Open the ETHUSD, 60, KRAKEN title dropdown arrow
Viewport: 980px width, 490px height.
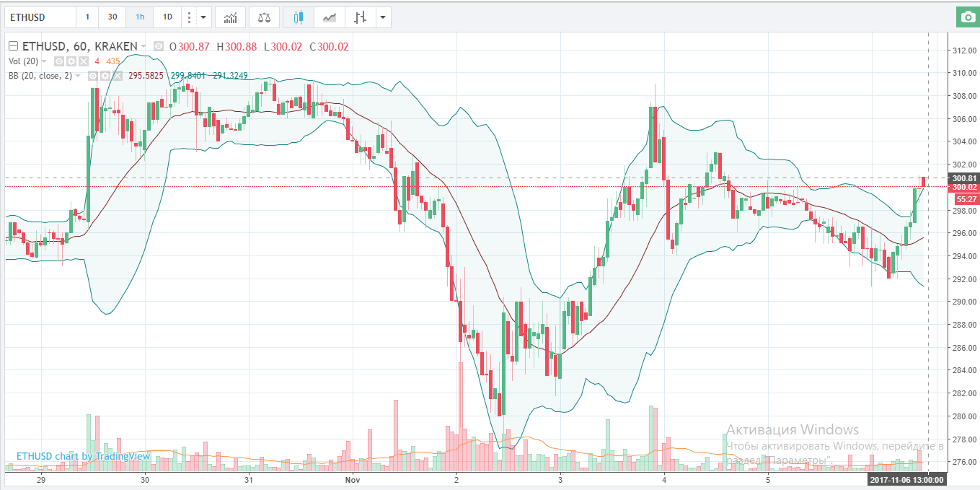(x=144, y=46)
